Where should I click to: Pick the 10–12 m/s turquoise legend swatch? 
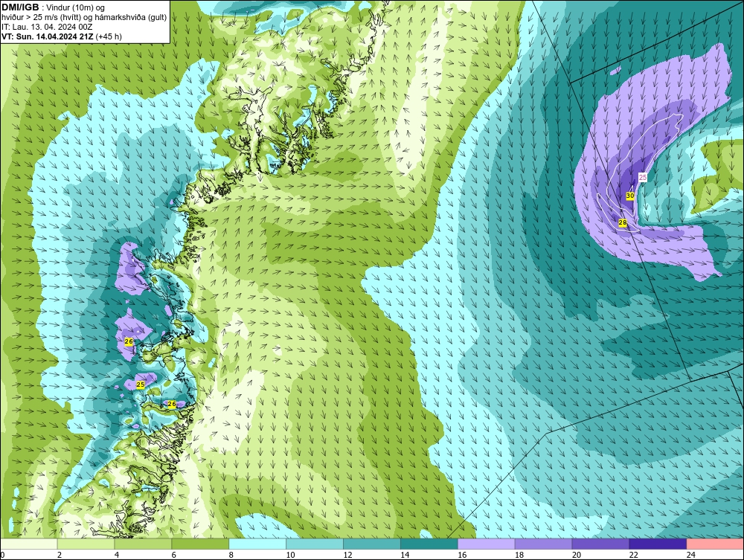315,544
